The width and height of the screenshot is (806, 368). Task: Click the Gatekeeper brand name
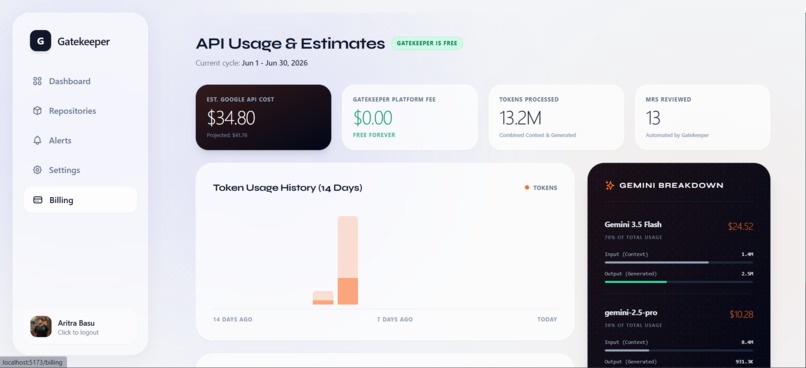(x=83, y=42)
